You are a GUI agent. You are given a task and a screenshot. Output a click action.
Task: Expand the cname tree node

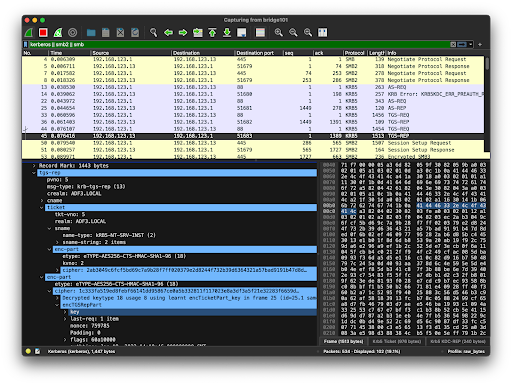point(42,200)
